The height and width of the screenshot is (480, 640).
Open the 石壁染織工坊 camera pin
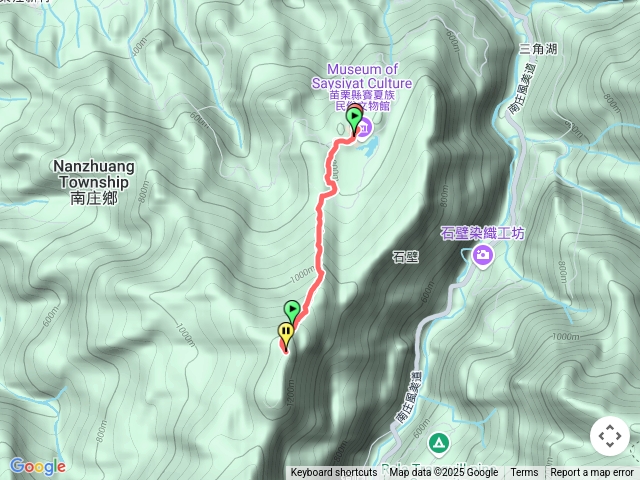pyautogui.click(x=483, y=256)
